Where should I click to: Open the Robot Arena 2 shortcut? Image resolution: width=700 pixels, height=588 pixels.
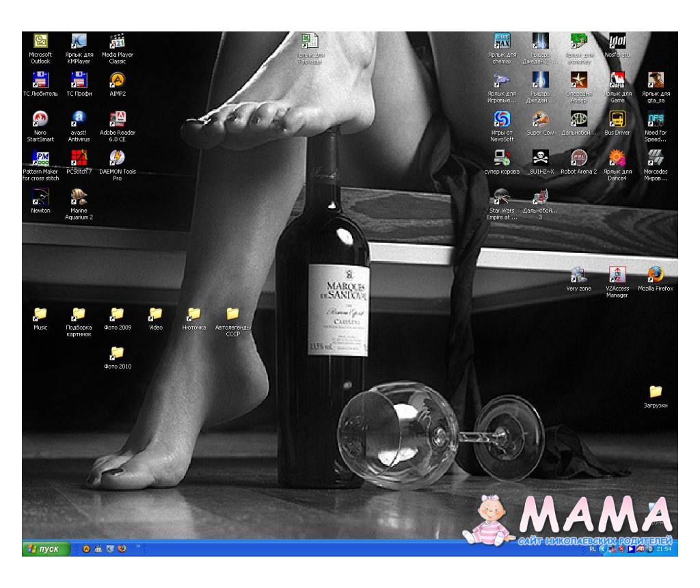coord(578,159)
